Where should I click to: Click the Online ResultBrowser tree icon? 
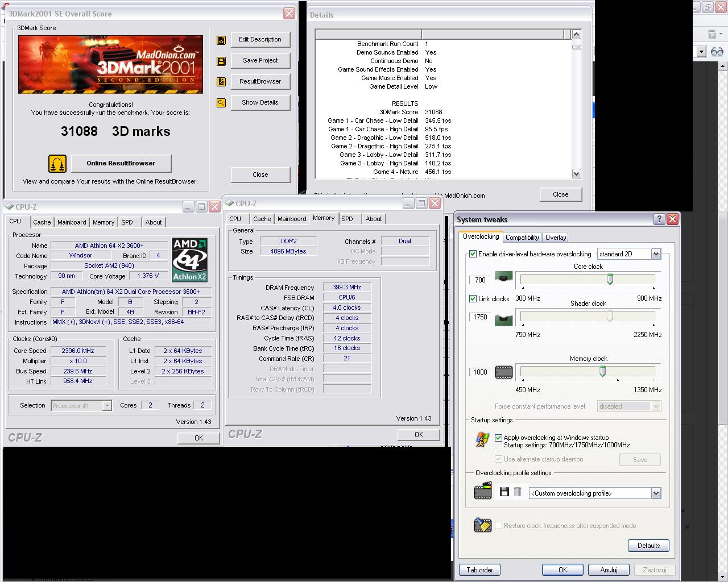point(57,164)
